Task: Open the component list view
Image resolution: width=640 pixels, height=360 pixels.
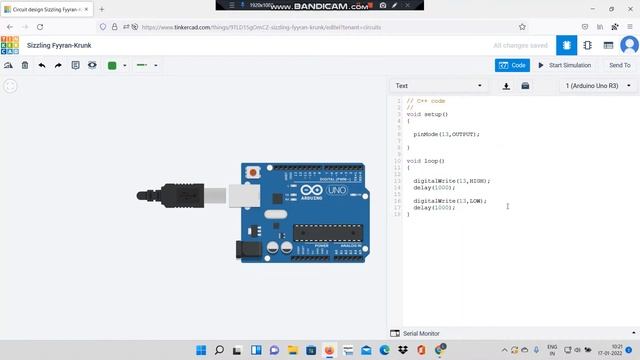Action: [608, 45]
